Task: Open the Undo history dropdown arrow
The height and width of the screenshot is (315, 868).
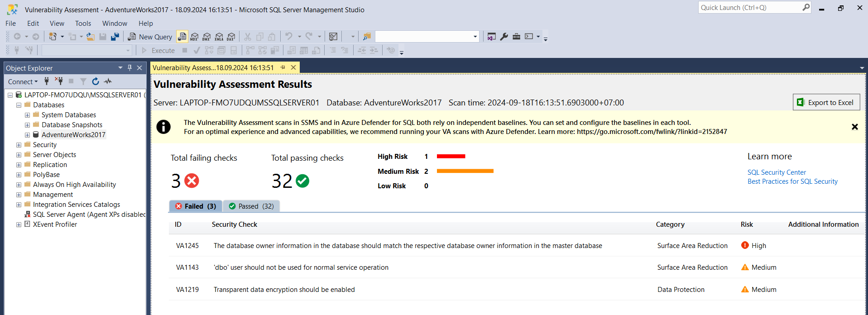Action: click(x=299, y=37)
